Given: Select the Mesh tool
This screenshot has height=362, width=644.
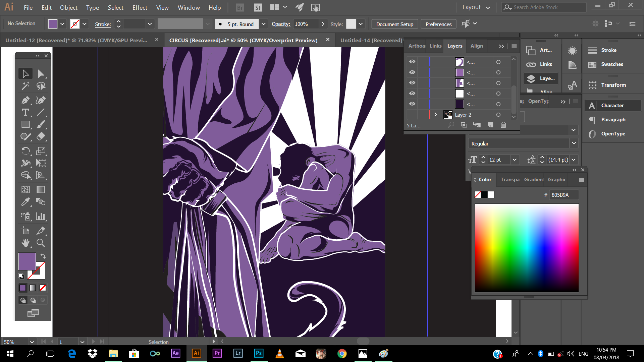Looking at the screenshot, I should [x=25, y=189].
